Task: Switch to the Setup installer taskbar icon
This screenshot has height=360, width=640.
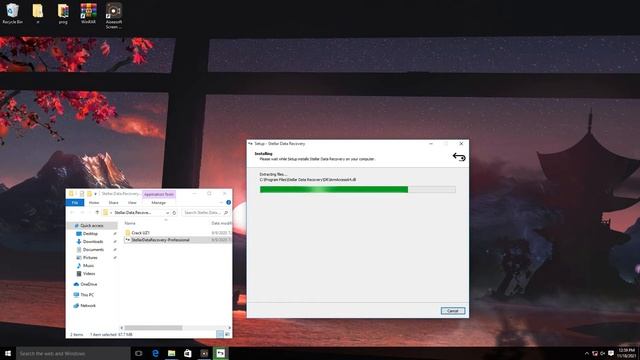Action: click(220, 353)
